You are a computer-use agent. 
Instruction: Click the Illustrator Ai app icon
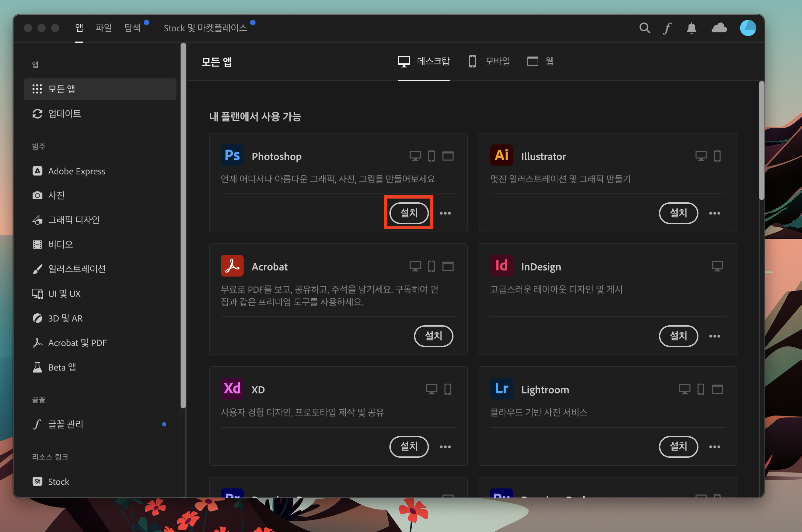click(501, 156)
